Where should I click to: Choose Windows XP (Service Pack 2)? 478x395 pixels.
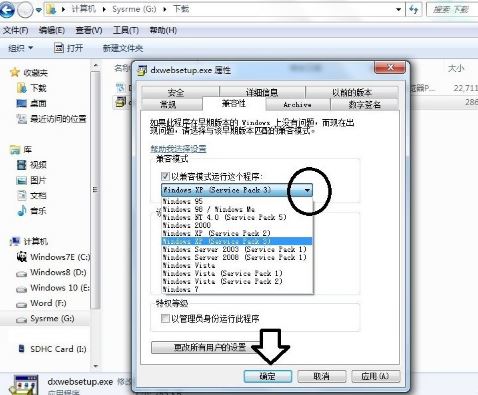pyautogui.click(x=237, y=233)
